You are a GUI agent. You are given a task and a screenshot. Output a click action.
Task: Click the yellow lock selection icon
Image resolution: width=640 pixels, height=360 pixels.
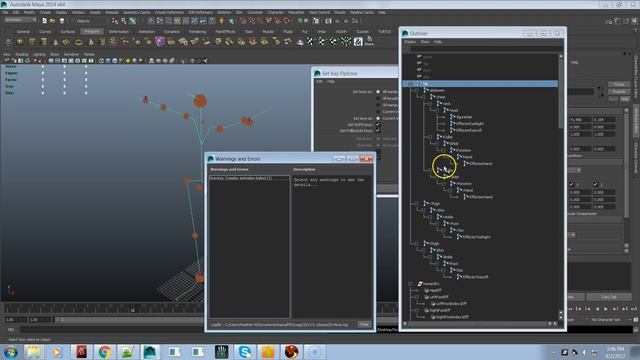tap(222, 20)
